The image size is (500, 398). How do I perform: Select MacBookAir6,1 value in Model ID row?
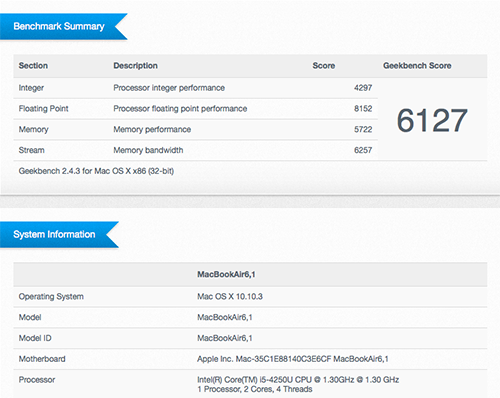(225, 338)
